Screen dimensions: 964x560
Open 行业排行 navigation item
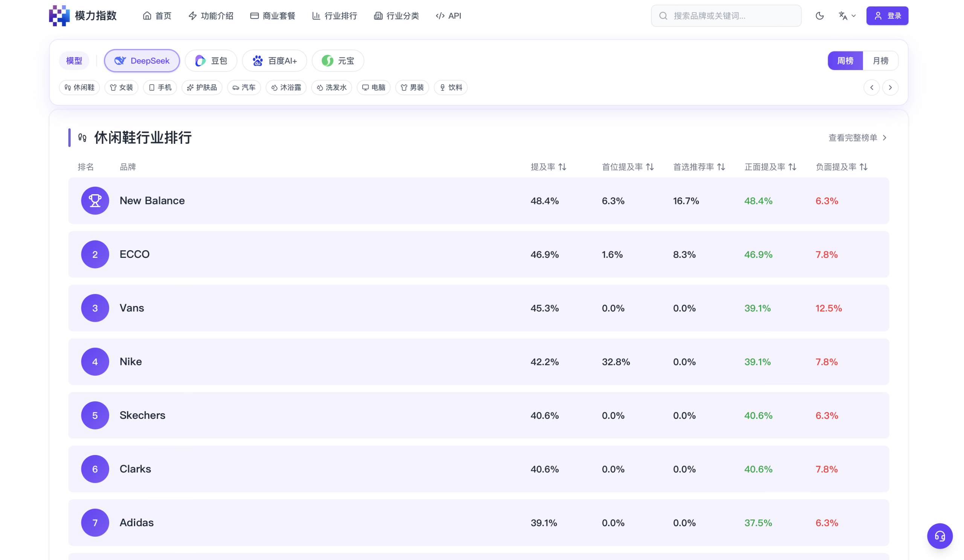[335, 16]
